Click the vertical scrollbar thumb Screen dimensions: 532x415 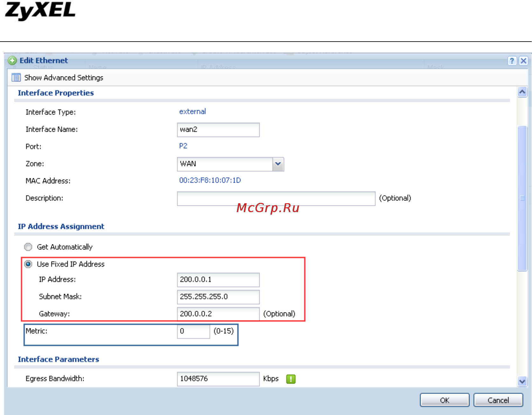522,198
